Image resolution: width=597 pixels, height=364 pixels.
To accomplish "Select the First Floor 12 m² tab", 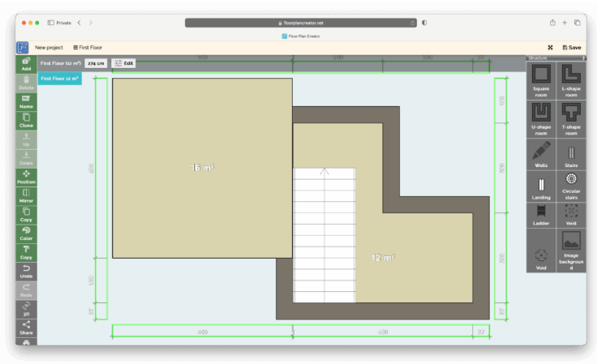I will [59, 79].
